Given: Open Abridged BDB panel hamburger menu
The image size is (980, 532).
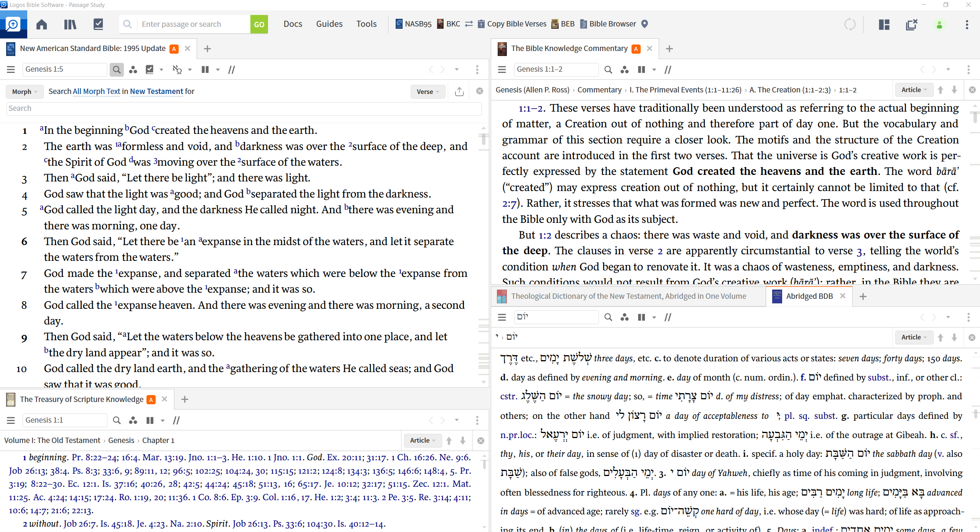Looking at the screenshot, I should point(502,317).
